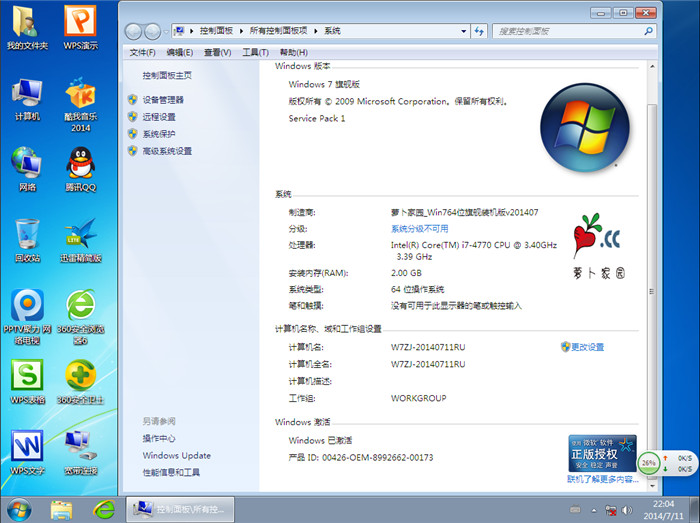Click Internet Explorer icon in taskbar

(x=102, y=509)
